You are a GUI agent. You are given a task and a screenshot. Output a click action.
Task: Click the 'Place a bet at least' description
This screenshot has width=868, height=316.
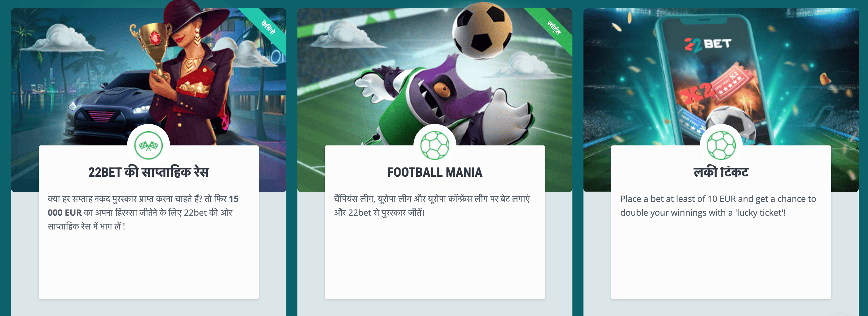tap(718, 206)
